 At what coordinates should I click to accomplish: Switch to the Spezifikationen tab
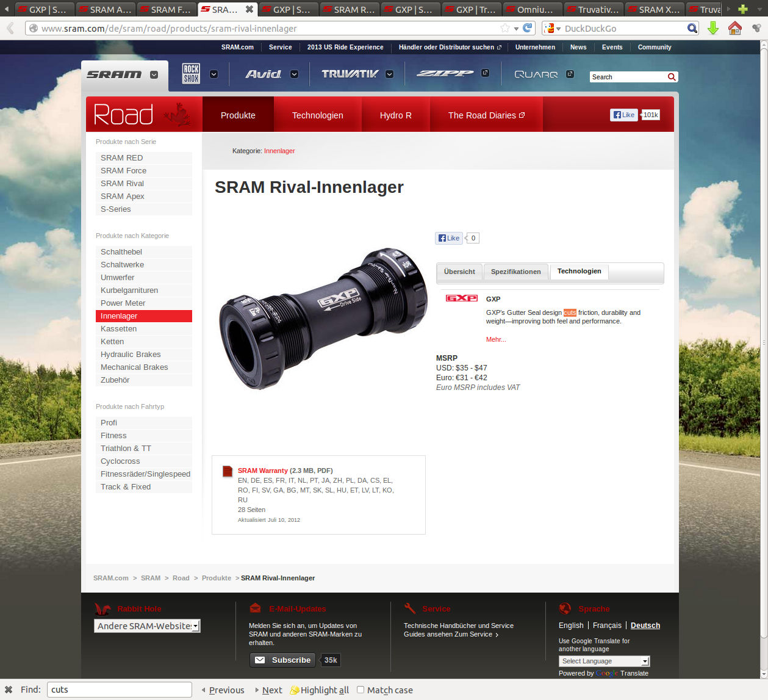[x=515, y=272]
